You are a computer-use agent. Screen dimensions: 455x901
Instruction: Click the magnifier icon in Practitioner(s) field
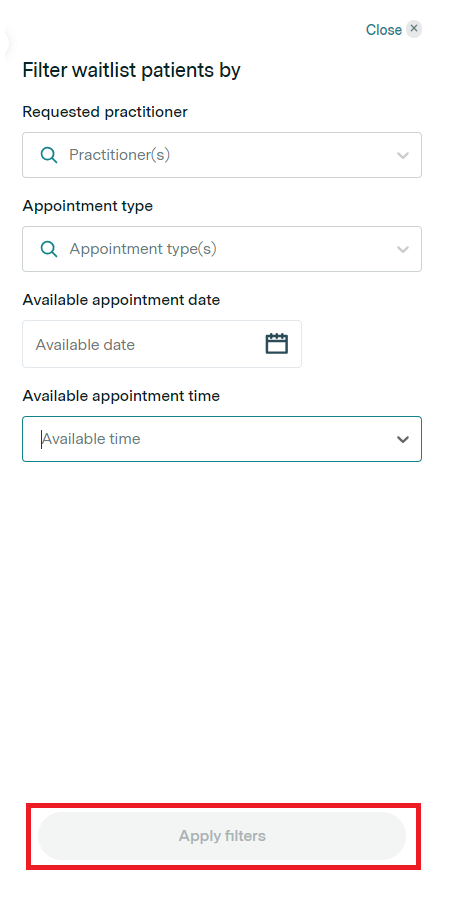pyautogui.click(x=49, y=155)
